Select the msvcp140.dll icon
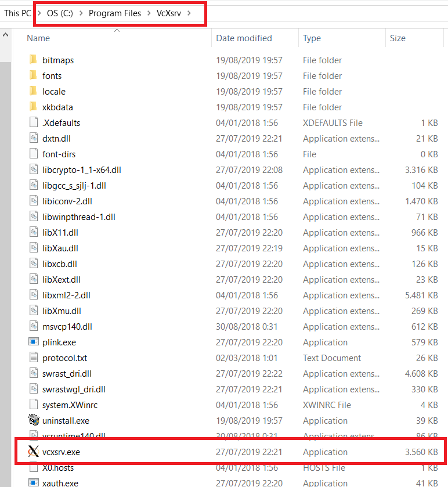448x487 pixels. click(34, 326)
